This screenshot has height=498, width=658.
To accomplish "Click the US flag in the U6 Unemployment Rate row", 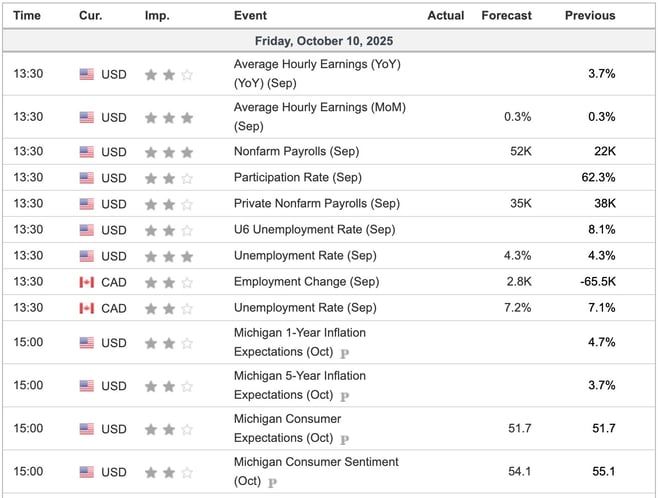I will click(87, 230).
